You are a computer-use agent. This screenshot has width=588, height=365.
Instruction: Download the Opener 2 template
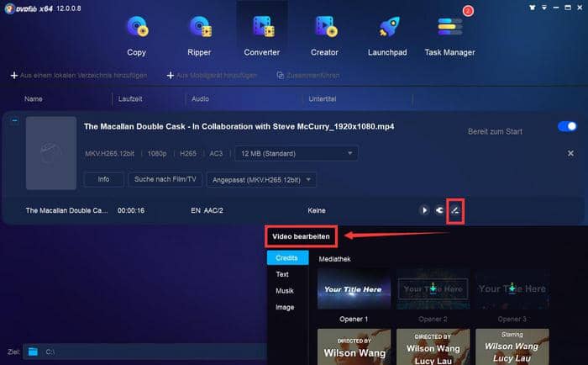[433, 288]
